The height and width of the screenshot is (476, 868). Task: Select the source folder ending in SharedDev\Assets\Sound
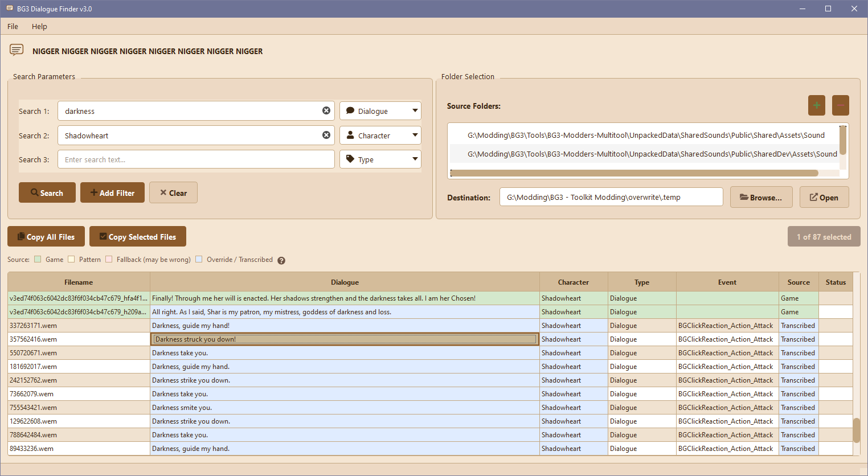pyautogui.click(x=645, y=154)
